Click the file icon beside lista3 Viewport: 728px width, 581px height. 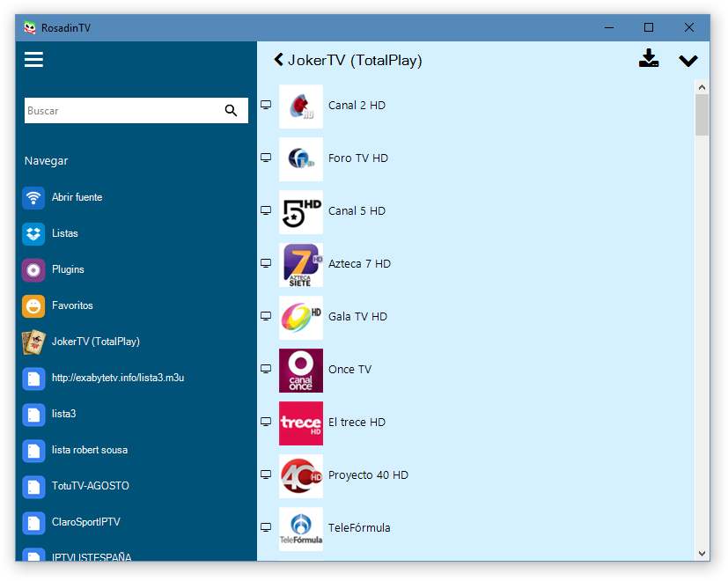click(33, 415)
